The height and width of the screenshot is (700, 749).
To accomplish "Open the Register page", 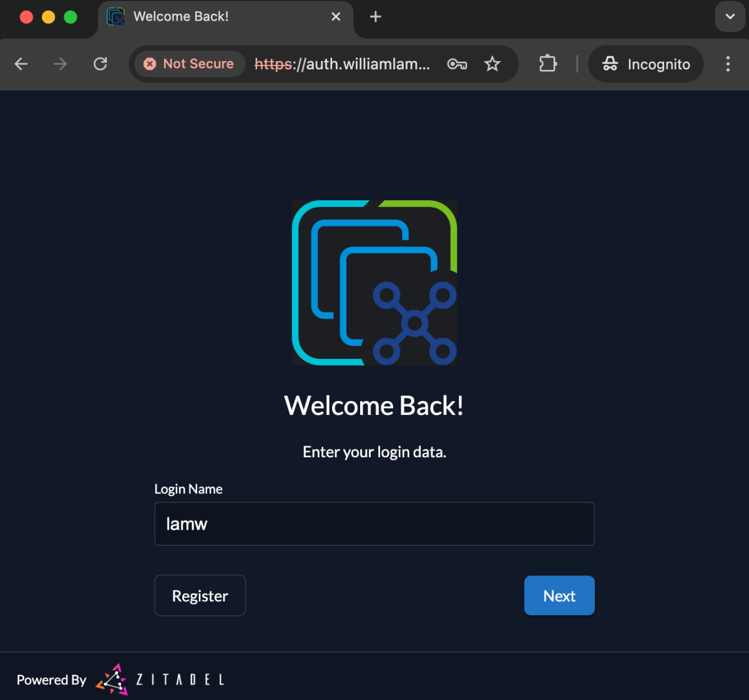I will [x=200, y=595].
